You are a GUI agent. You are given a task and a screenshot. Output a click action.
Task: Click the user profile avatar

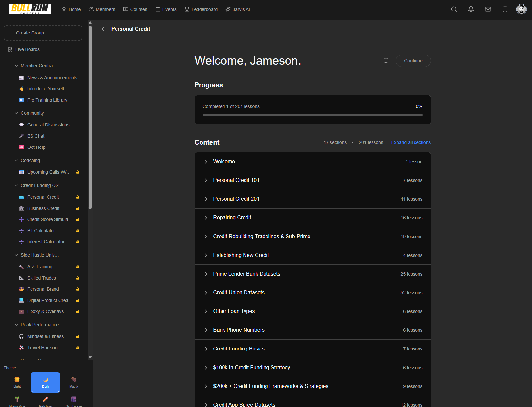[521, 9]
